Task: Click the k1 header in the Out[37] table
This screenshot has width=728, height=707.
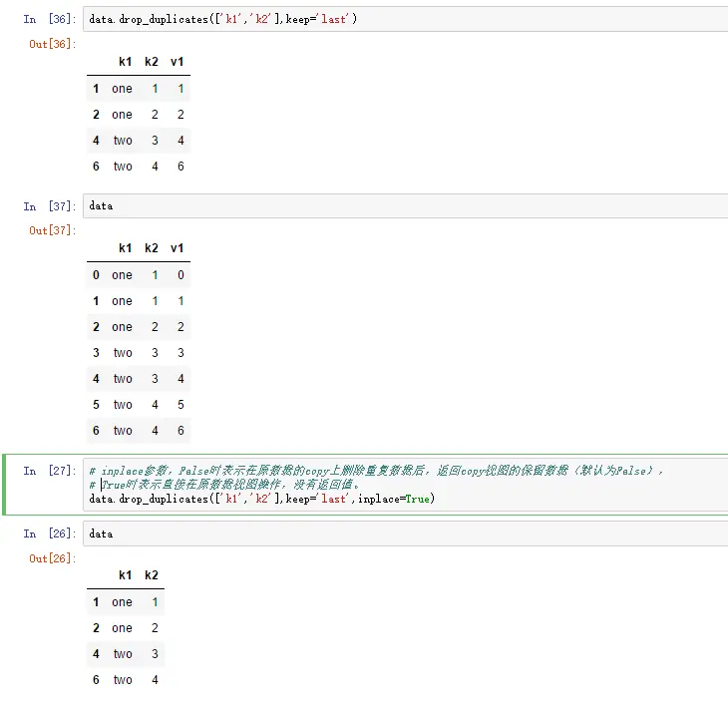Action: pyautogui.click(x=126, y=248)
